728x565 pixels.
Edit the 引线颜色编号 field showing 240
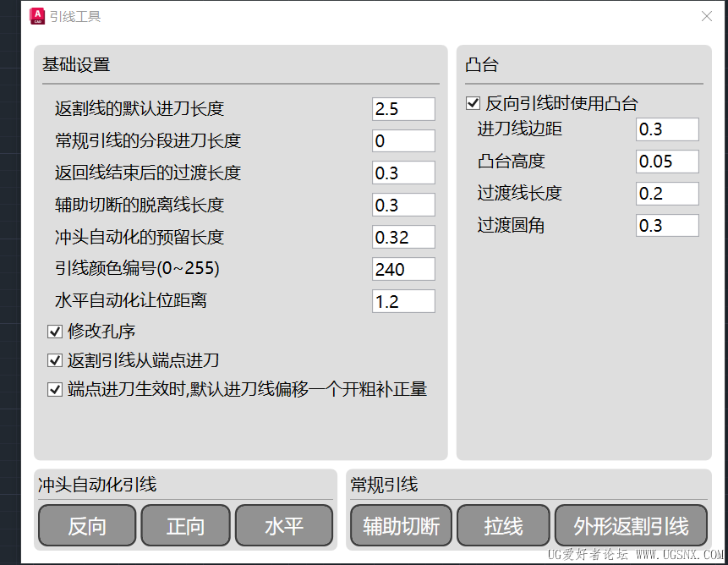(x=403, y=269)
